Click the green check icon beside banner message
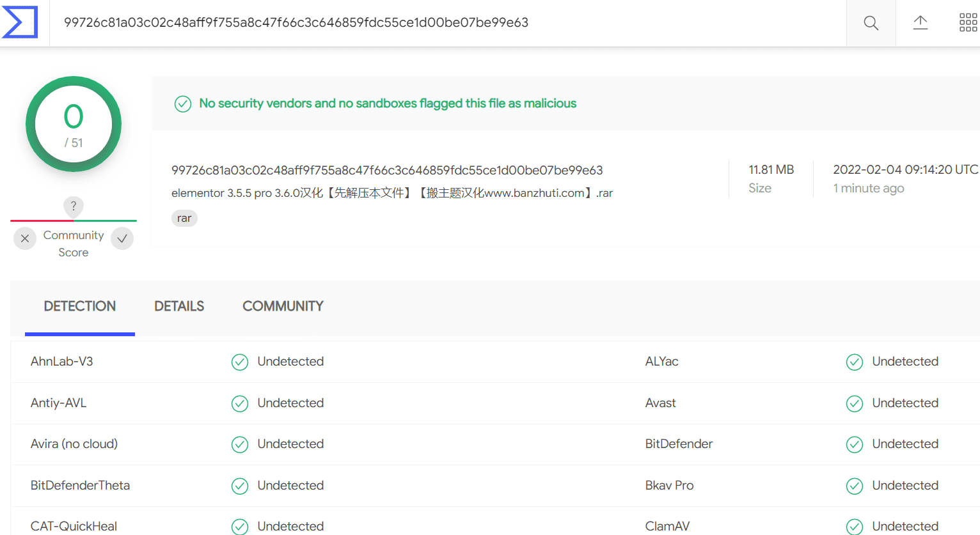 tap(183, 104)
